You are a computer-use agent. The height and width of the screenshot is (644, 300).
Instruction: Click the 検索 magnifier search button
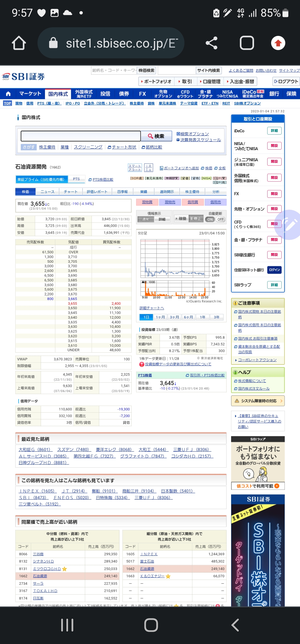pyautogui.click(x=156, y=136)
